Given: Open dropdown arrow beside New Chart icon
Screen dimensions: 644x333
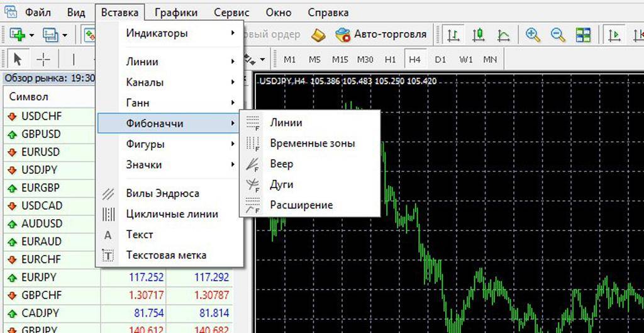Looking at the screenshot, I should [x=30, y=35].
